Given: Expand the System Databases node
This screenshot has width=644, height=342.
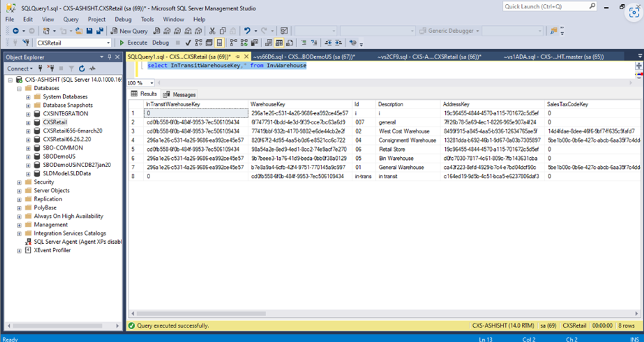Looking at the screenshot, I should point(28,97).
